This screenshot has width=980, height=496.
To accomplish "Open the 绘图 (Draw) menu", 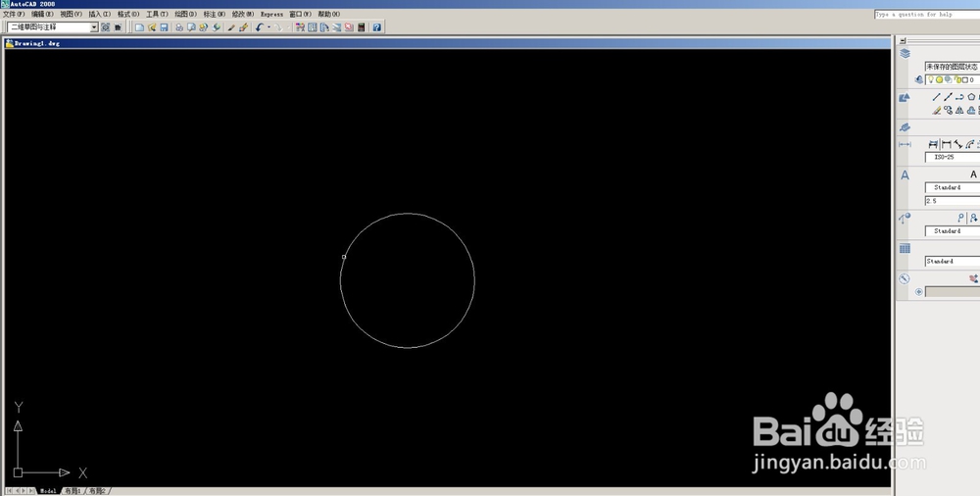I will (185, 14).
